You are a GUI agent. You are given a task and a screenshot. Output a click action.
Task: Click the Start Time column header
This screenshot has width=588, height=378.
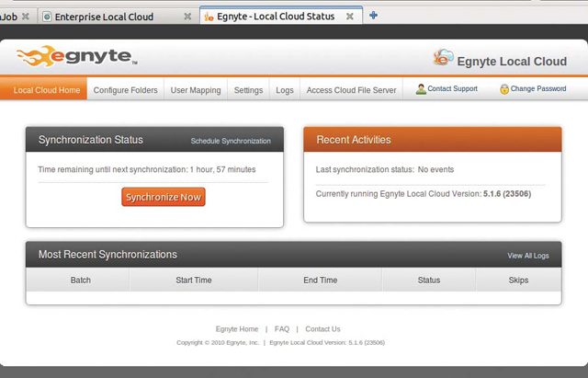[194, 280]
